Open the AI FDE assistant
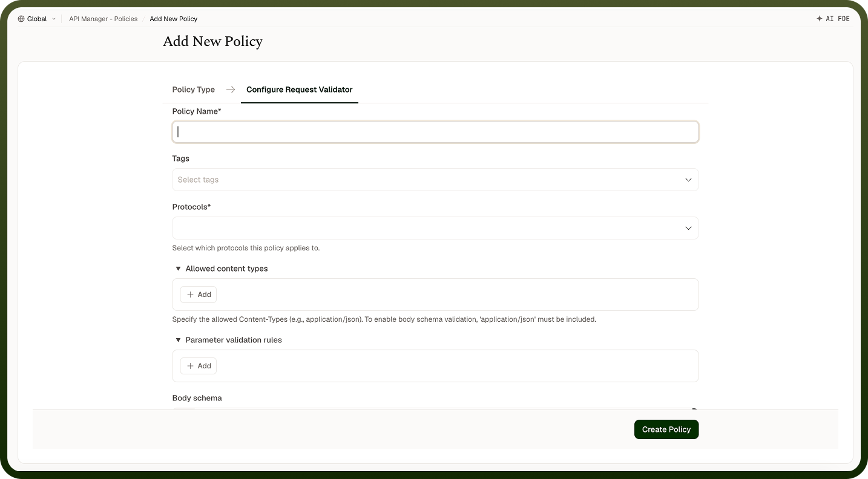This screenshot has width=868, height=479. [x=833, y=19]
